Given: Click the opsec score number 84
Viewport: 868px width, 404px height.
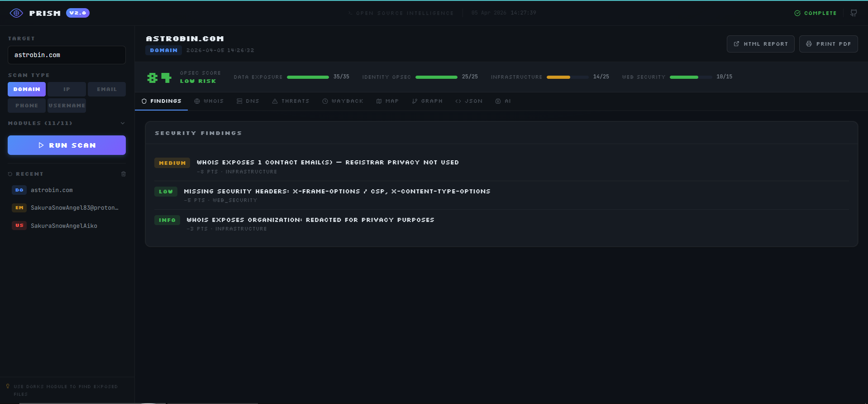Looking at the screenshot, I should [159, 77].
